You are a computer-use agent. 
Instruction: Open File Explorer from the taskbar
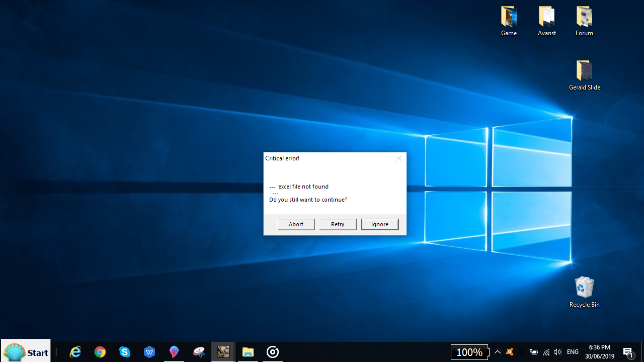tap(248, 352)
